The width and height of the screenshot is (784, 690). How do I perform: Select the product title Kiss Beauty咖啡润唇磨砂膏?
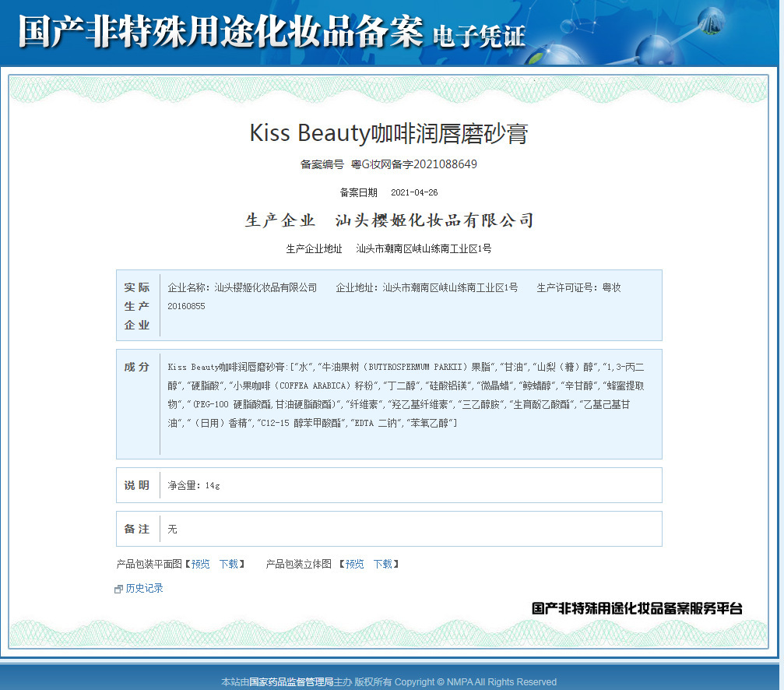388,133
